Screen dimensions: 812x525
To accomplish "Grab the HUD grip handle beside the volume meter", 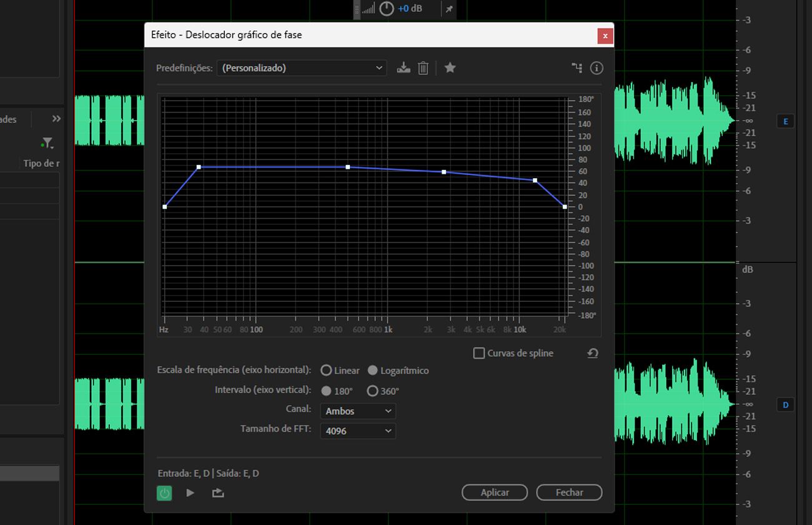I will 357,9.
